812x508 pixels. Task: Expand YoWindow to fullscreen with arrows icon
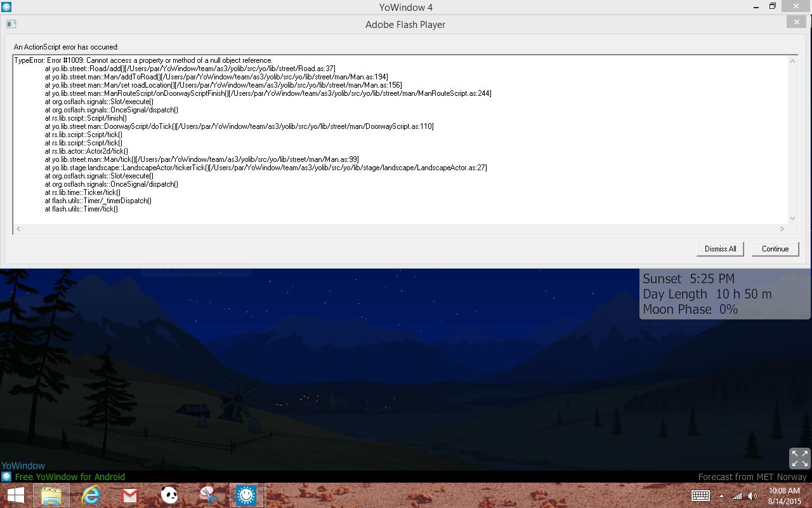click(799, 458)
